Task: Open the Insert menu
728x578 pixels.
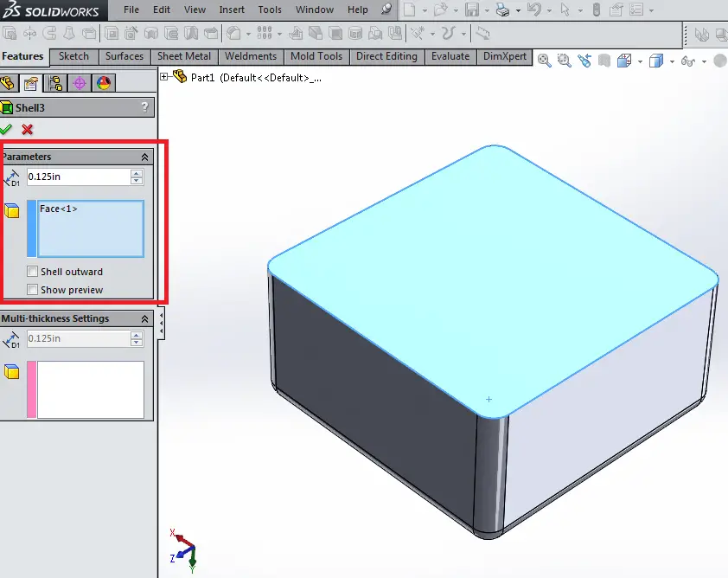Action: click(x=232, y=10)
